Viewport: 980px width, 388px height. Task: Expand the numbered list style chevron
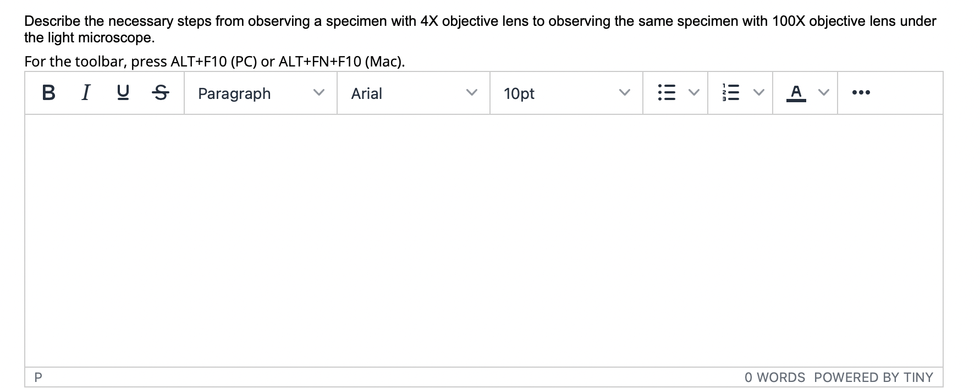[x=759, y=93]
